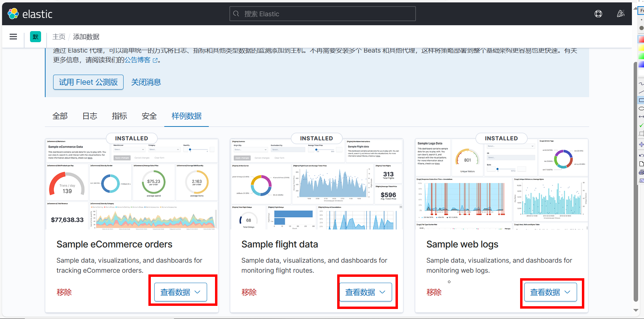
Task: Open the 公告博客 link
Action: coord(137,60)
